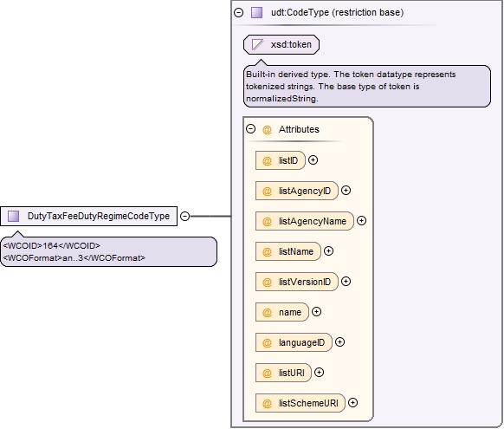The width and height of the screenshot is (504, 429).
Task: Click the udt:CodeType complex type icon
Action: [x=256, y=12]
